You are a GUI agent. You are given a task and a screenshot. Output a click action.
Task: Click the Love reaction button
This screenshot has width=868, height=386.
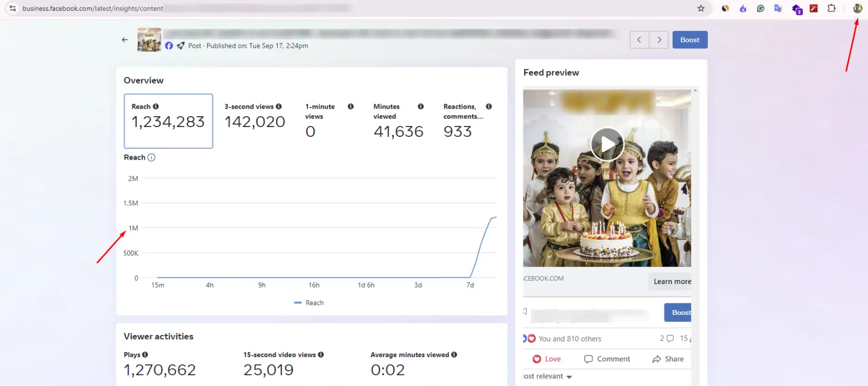(547, 359)
